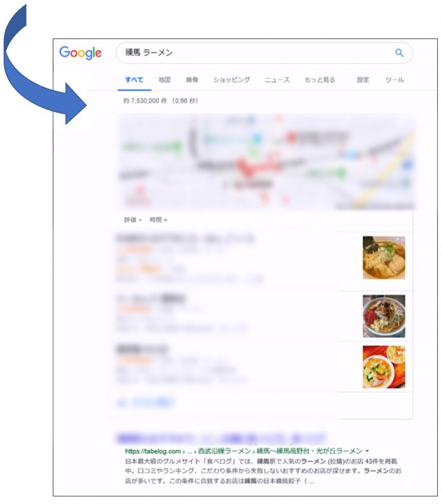Open the third ramen thumbnail on orange table
Image resolution: width=442 pixels, height=504 pixels.
(384, 367)
